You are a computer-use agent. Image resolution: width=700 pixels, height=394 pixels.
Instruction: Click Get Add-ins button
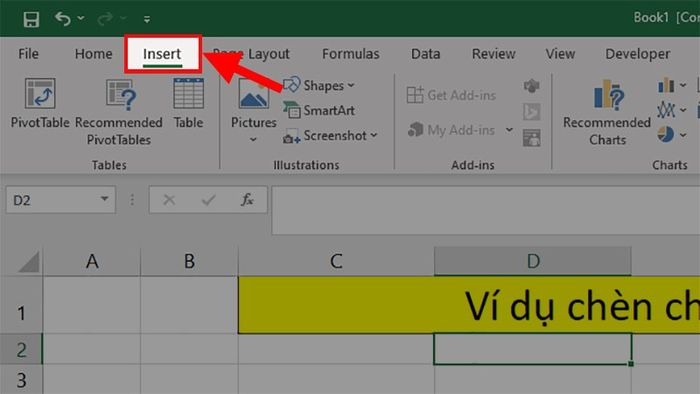coord(451,95)
